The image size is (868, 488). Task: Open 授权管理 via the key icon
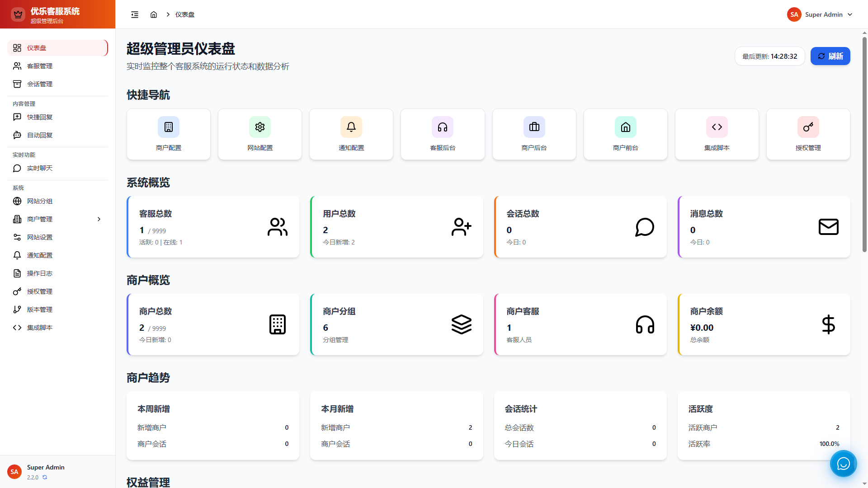coord(808,127)
